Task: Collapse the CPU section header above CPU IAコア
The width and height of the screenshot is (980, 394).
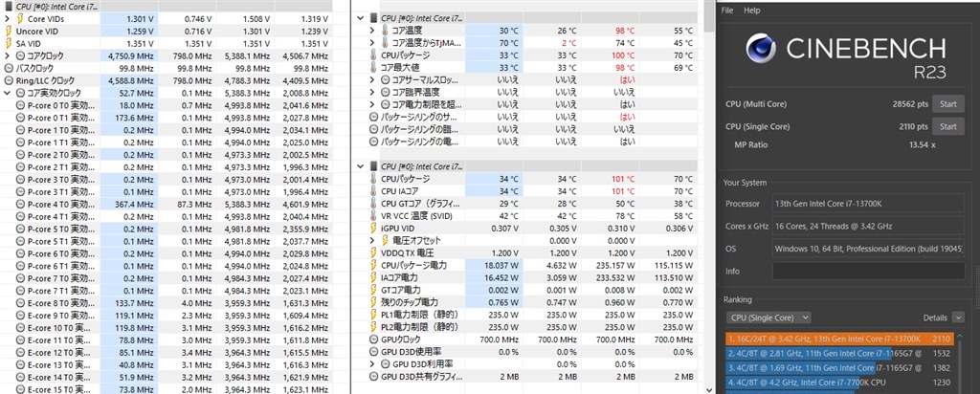Action: pyautogui.click(x=361, y=166)
